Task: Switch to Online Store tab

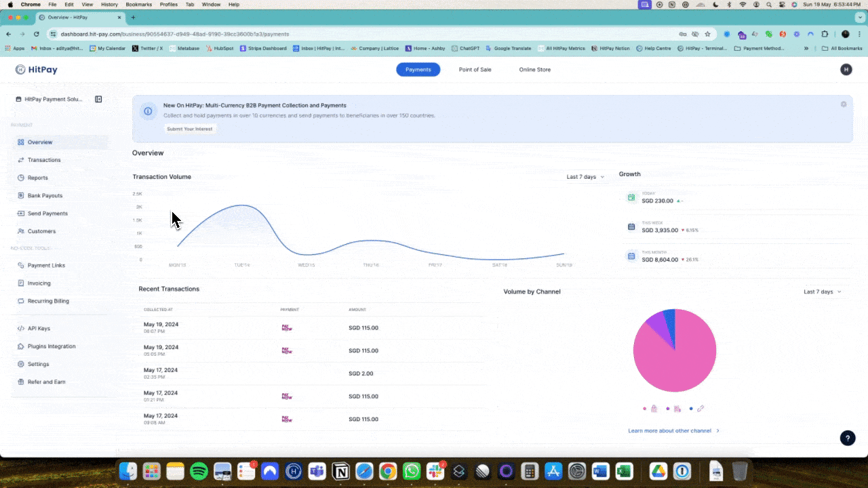Action: (x=535, y=70)
